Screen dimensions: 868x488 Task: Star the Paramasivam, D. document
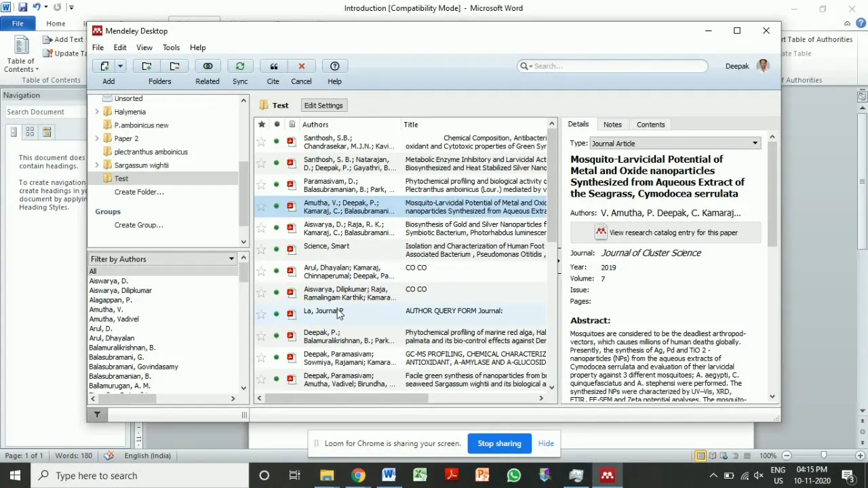[261, 185]
